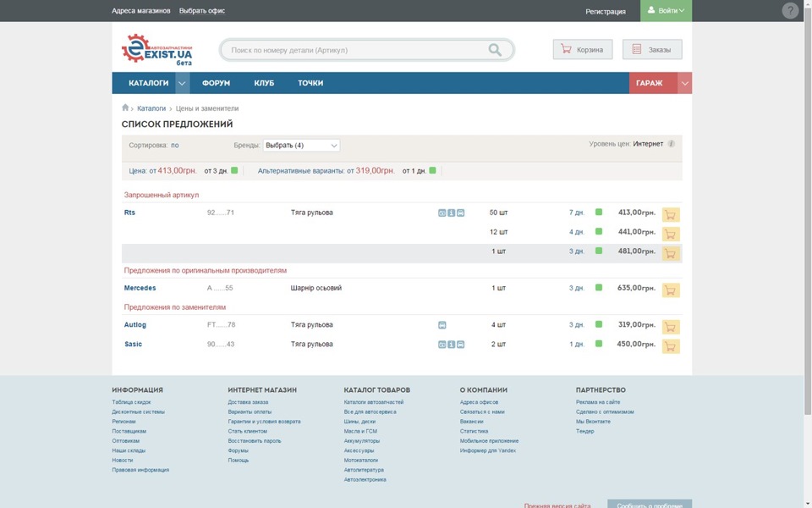Open Доставка заказа footer link
The image size is (812, 508).
point(248,402)
